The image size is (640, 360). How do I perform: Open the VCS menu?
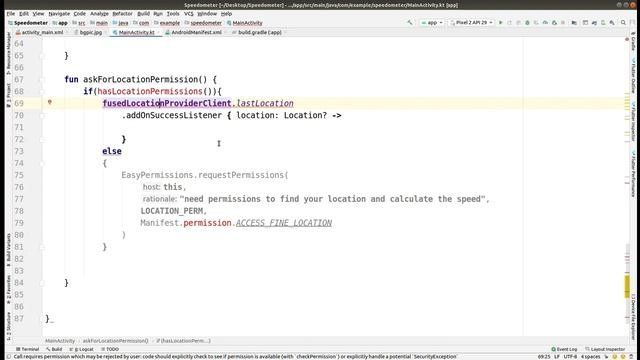coord(189,13)
